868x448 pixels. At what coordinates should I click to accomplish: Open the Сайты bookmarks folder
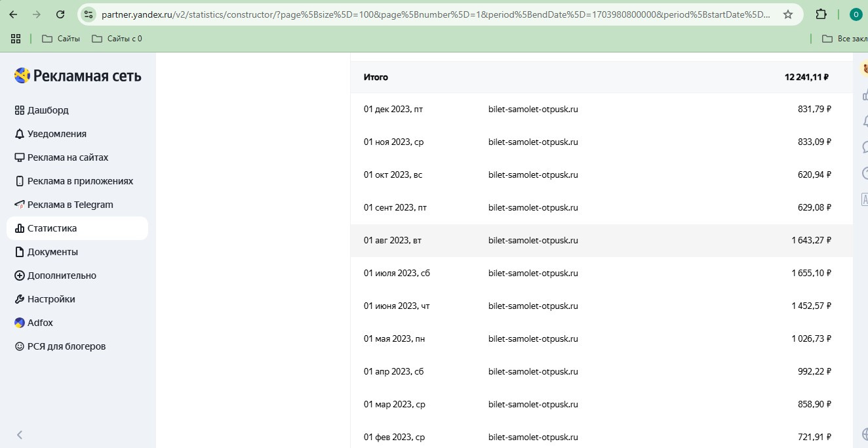pyautogui.click(x=61, y=39)
